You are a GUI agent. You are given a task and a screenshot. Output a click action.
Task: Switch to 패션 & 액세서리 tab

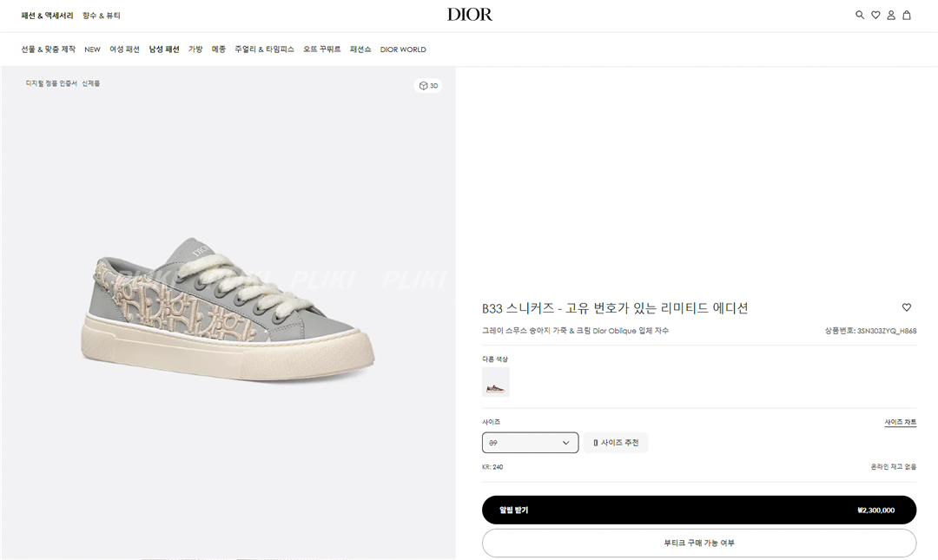48,16
